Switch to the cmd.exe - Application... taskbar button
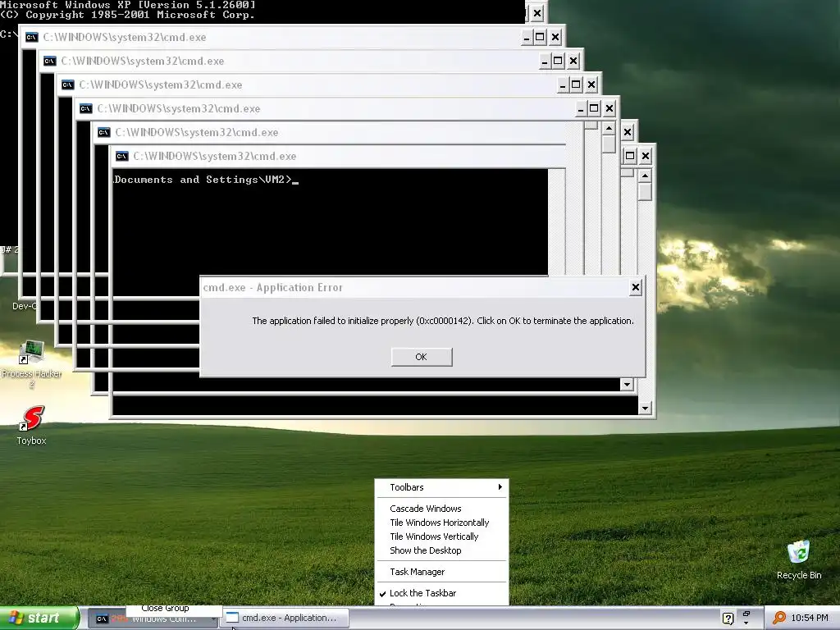The height and width of the screenshot is (630, 840). [285, 618]
